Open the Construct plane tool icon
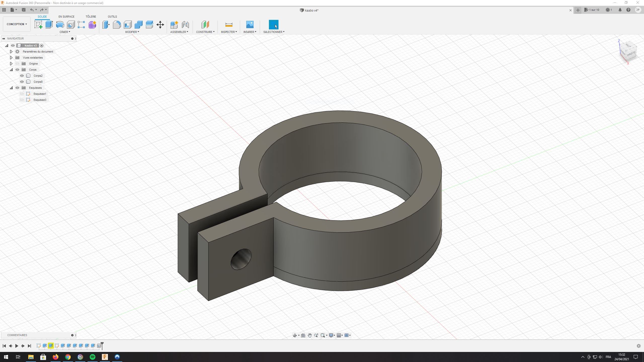Screen dimensions: 644x362 pos(205,25)
